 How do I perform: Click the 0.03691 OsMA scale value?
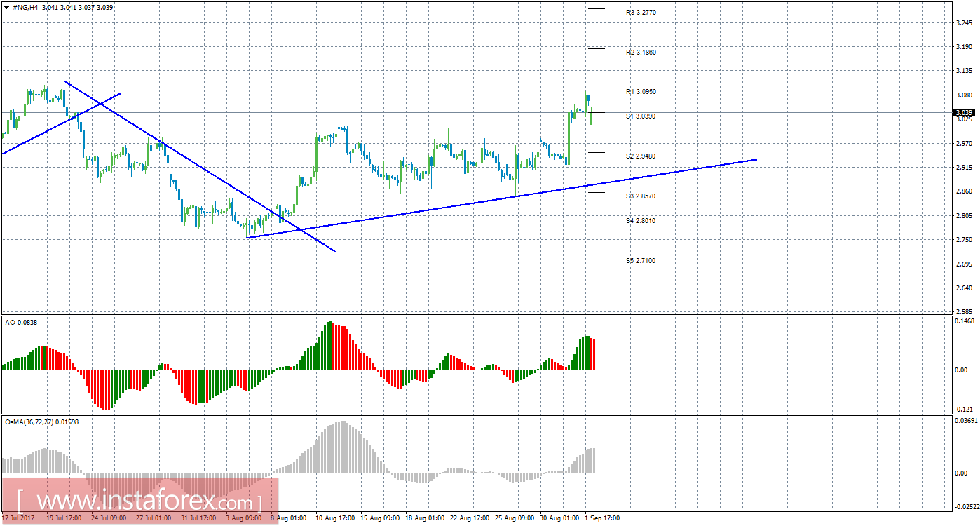965,421
